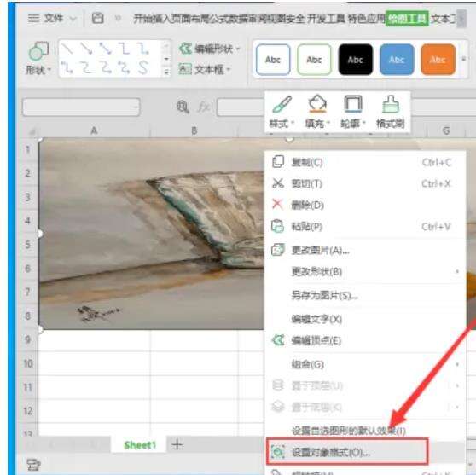Choose 删除(D) from context menu
The width and height of the screenshot is (476, 475).
365,206
